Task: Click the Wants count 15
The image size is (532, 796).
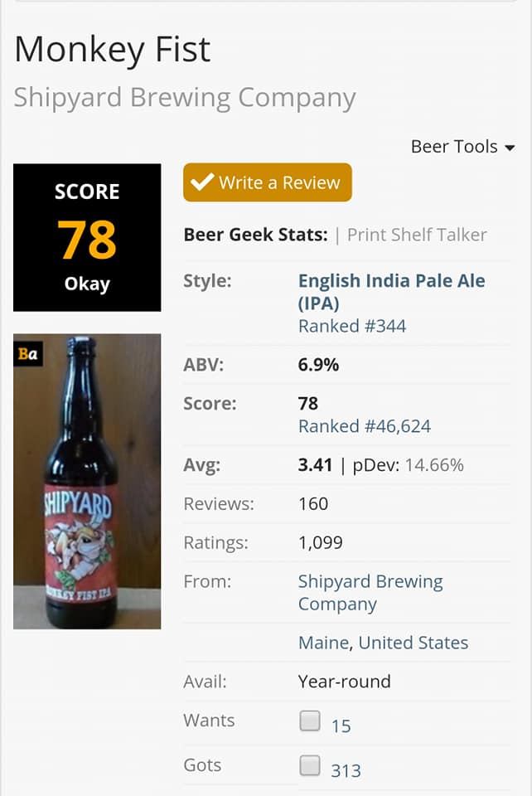Action: [341, 726]
